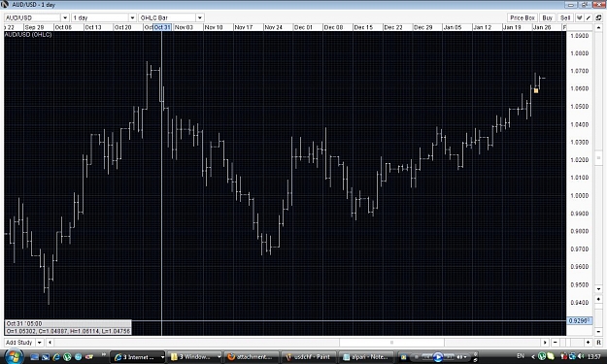This screenshot has height=364, width=607.
Task: Open the OHLC Bar chart type dropdown
Action: [x=199, y=17]
